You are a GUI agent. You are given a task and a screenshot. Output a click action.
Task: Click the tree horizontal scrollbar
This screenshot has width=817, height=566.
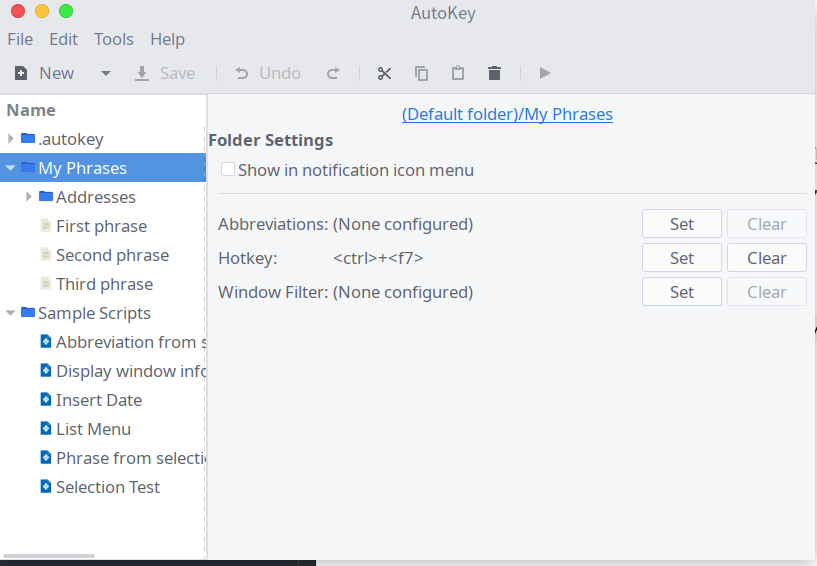tap(49, 556)
